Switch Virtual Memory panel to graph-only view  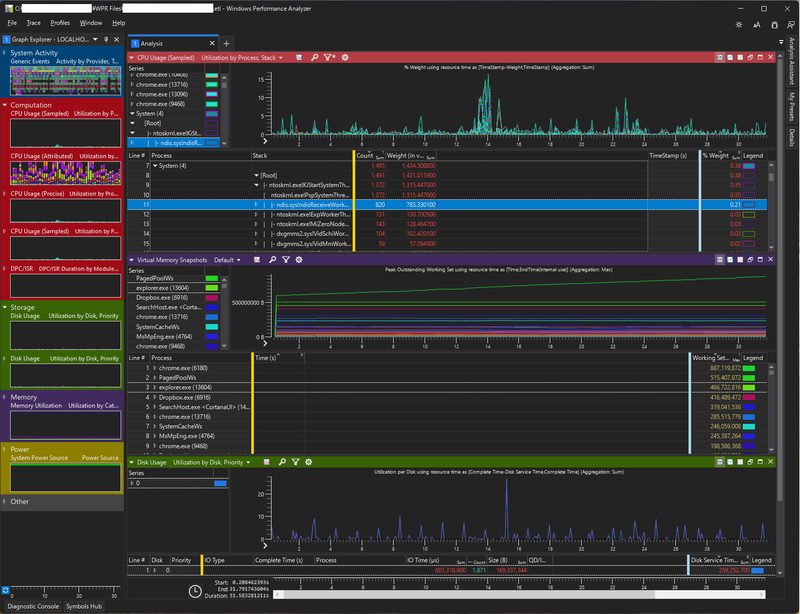click(x=730, y=260)
